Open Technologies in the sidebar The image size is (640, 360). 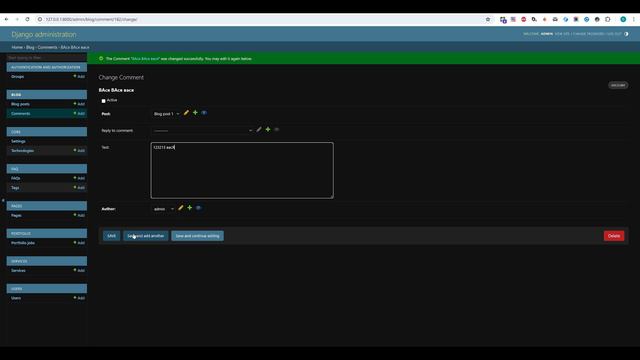coord(22,151)
